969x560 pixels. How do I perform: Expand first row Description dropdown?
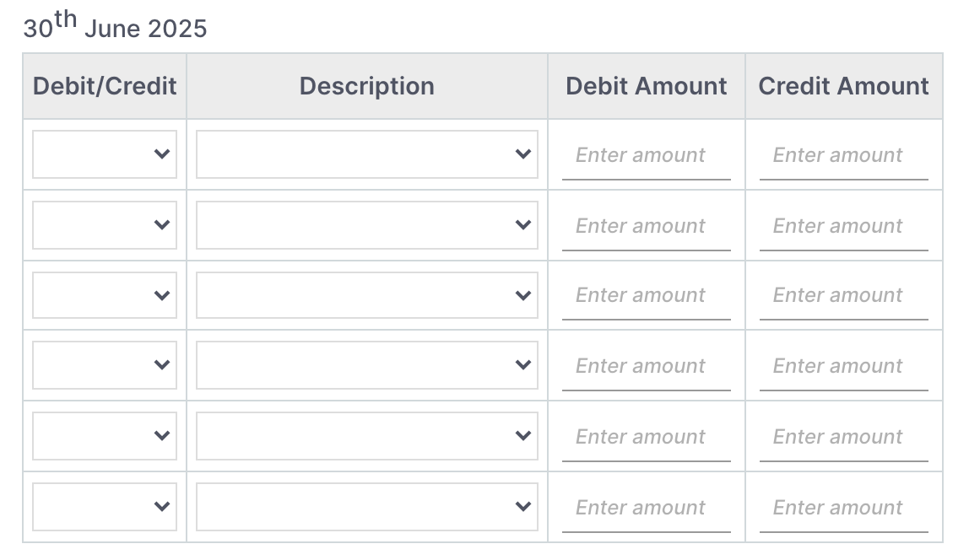click(x=366, y=154)
